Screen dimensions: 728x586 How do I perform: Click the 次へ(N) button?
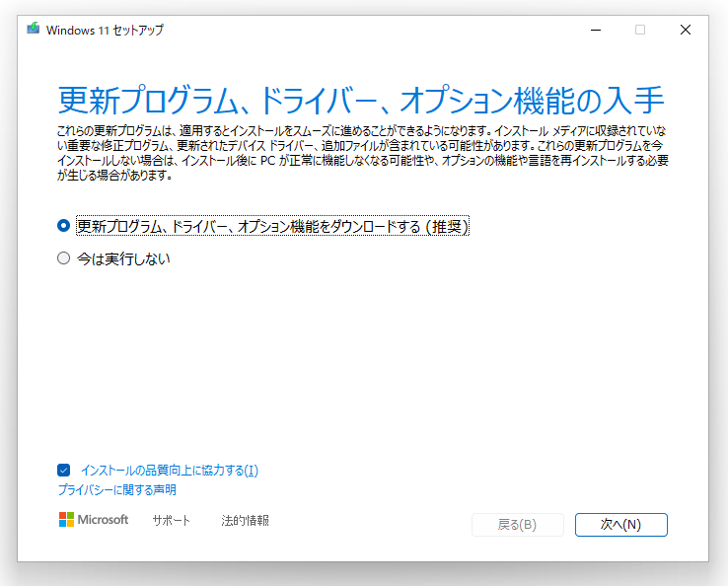[x=620, y=525]
